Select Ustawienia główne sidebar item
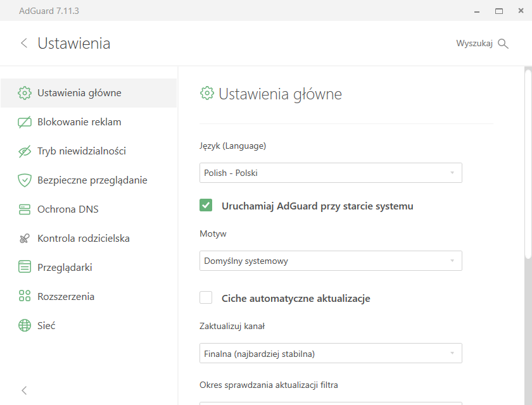Viewport: 532px width, 405px height. pos(89,93)
